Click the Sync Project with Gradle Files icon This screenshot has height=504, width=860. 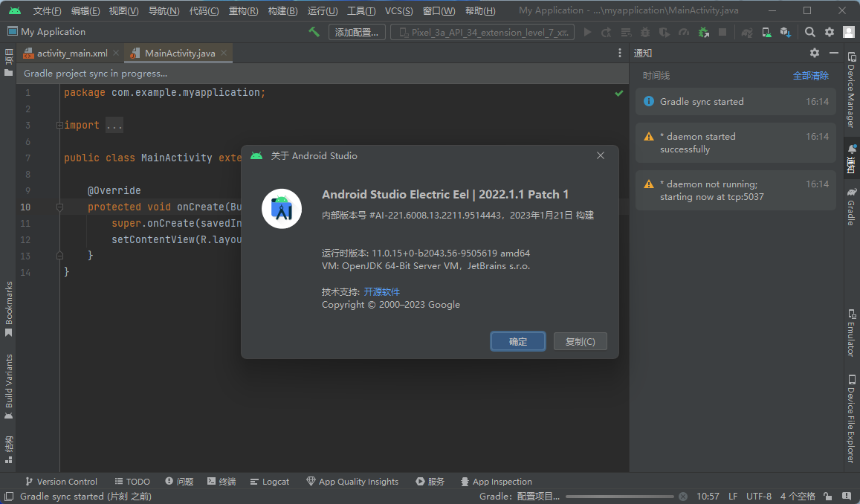coord(747,33)
